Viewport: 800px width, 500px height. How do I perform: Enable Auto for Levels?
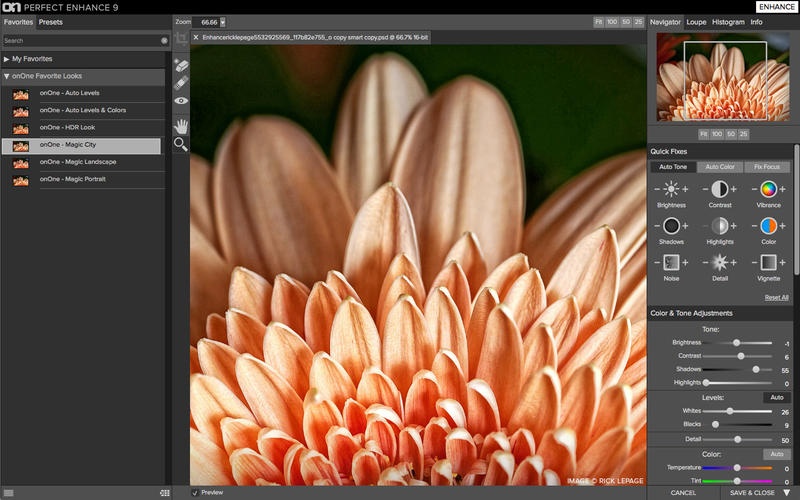[x=777, y=397]
